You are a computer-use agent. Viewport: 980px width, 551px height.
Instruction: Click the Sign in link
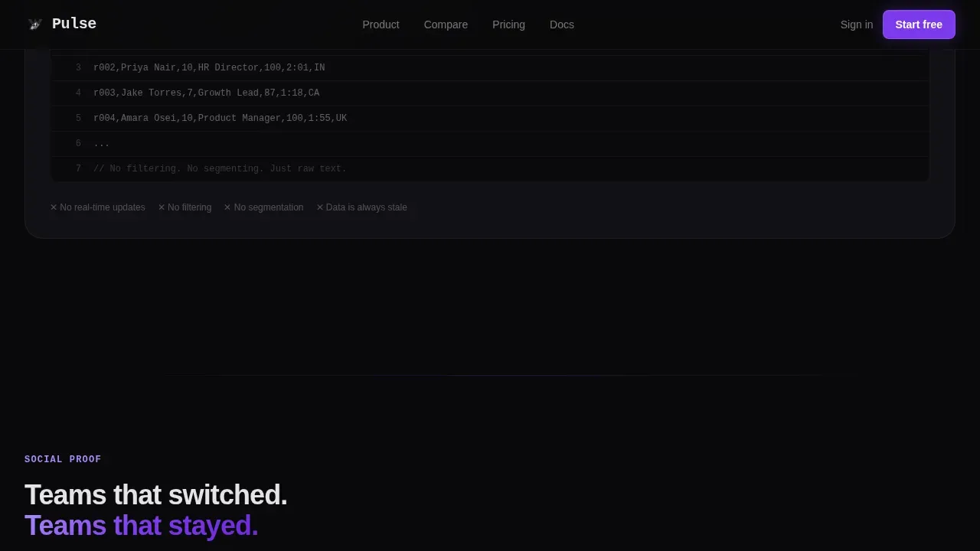[x=856, y=24]
